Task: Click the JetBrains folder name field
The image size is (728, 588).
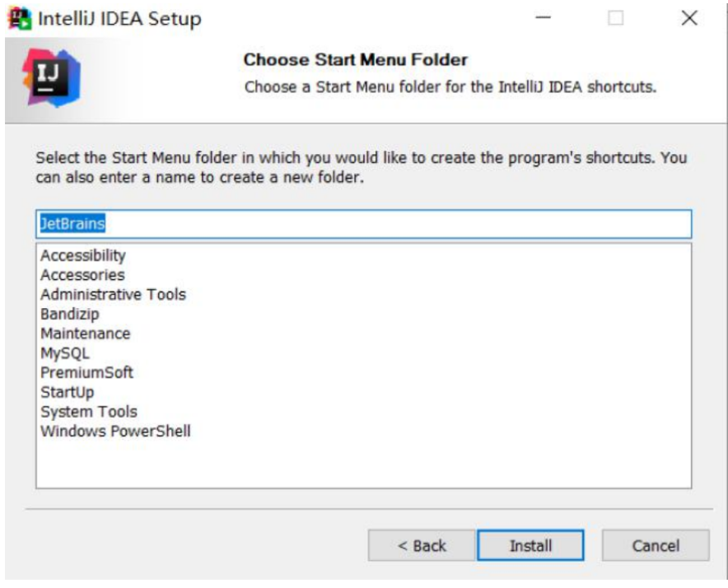Action: click(x=363, y=224)
